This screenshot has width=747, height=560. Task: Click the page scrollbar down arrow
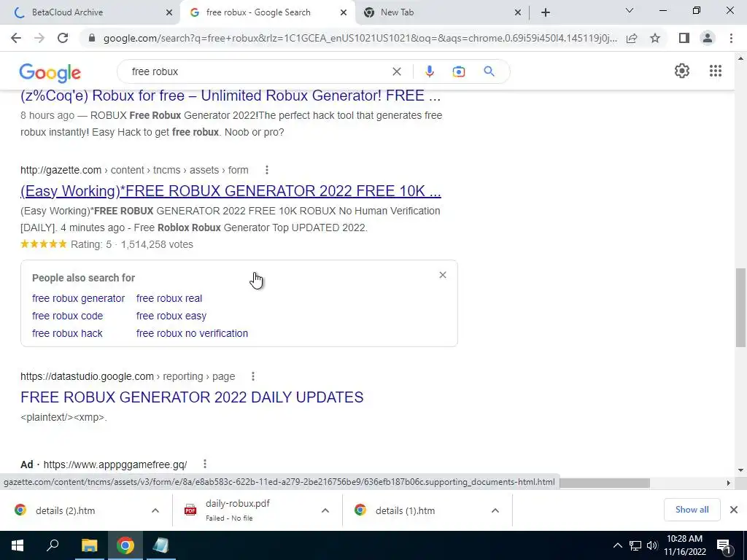pos(740,470)
